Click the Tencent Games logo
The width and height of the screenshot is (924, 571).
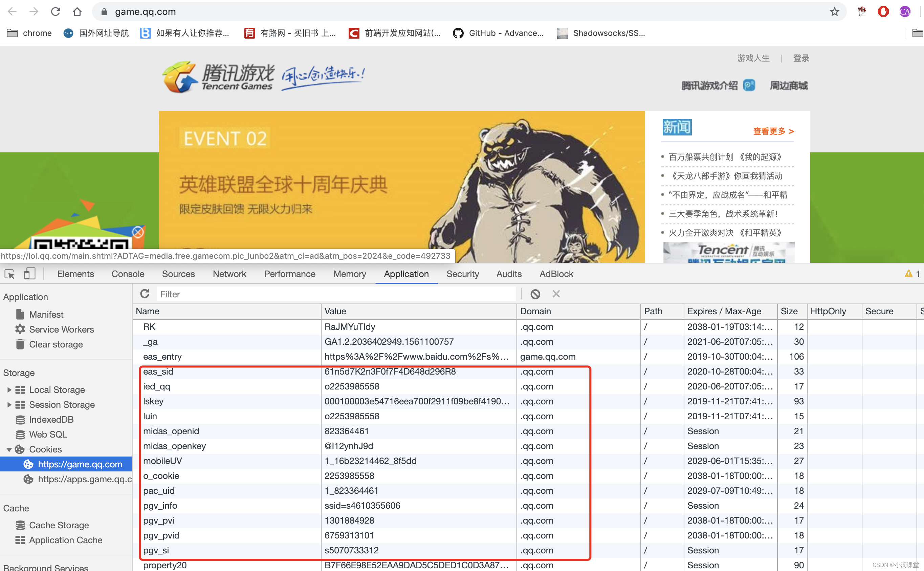pos(218,77)
